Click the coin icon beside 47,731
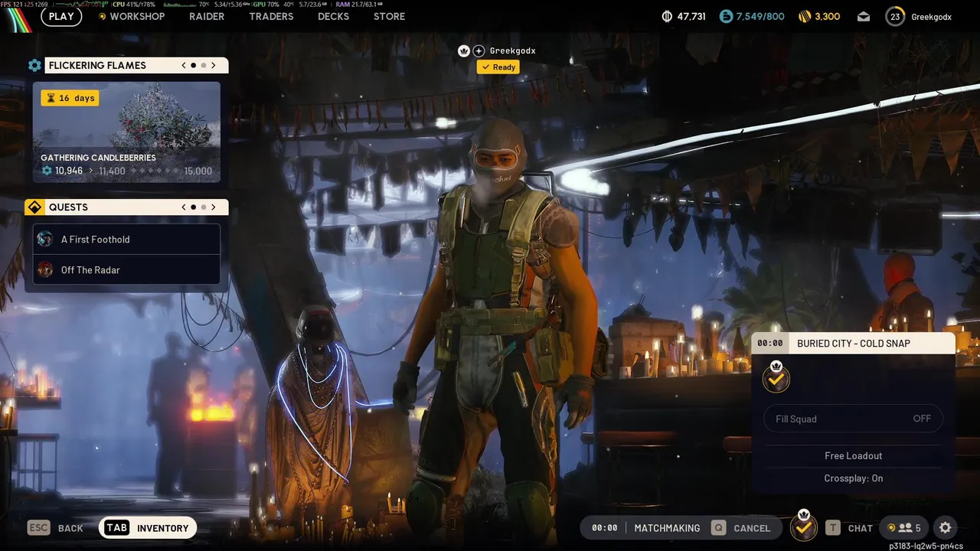980x551 pixels. click(x=667, y=16)
